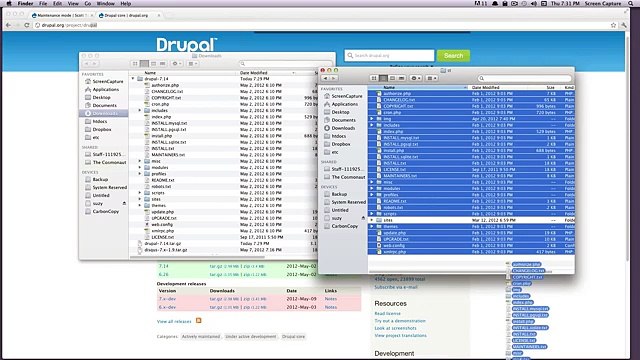Open the Read license link

[387, 313]
